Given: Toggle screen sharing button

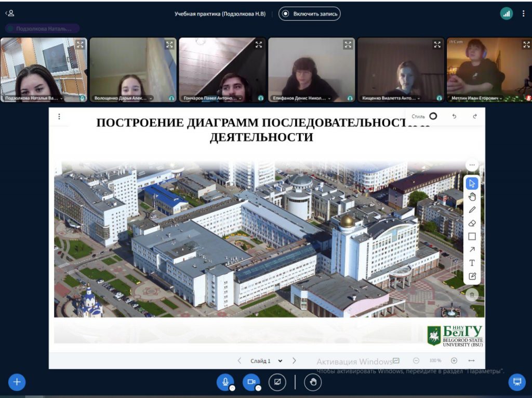Looking at the screenshot, I should pos(277,382).
